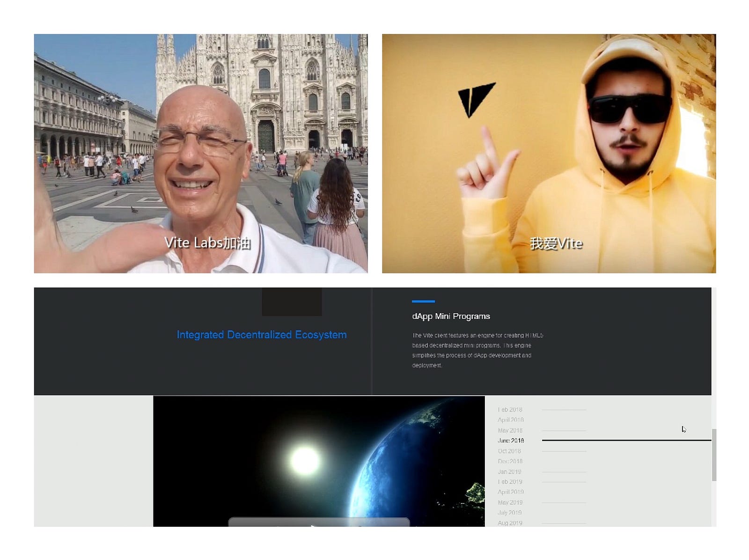749x560 pixels.
Task: Select April 2019 in the roadmap timeline
Action: [x=511, y=492]
